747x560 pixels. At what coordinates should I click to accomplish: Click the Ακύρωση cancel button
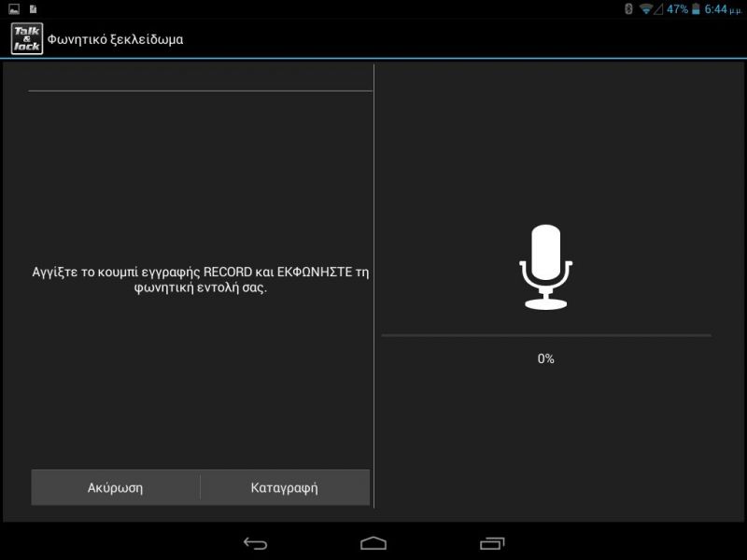116,487
